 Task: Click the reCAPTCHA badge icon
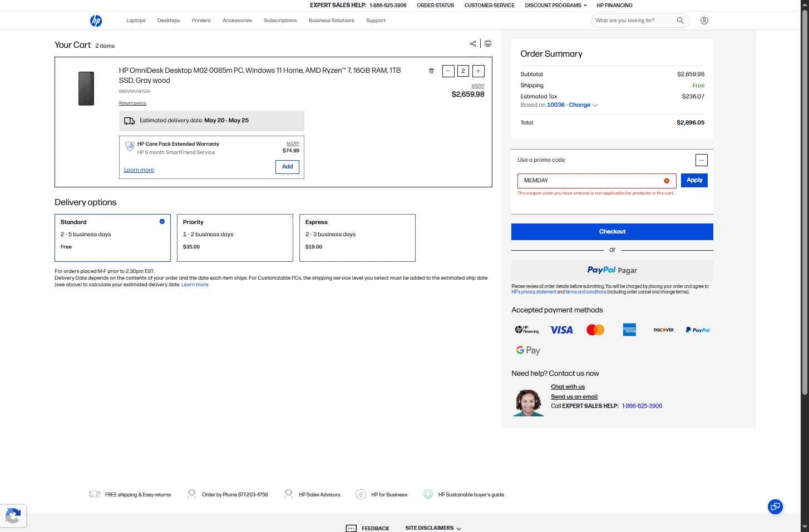pos(13,516)
